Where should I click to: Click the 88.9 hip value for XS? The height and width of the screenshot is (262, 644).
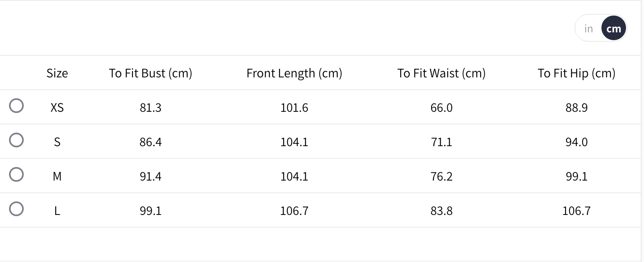tap(576, 108)
